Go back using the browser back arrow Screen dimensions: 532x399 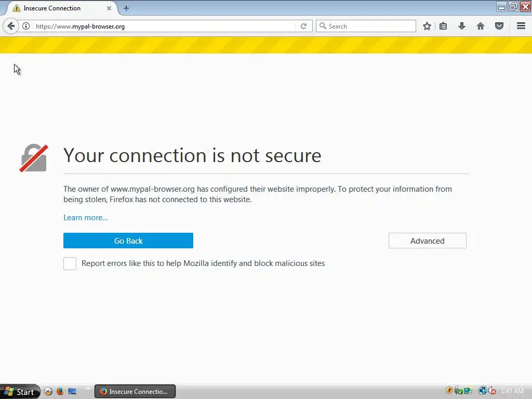point(11,26)
